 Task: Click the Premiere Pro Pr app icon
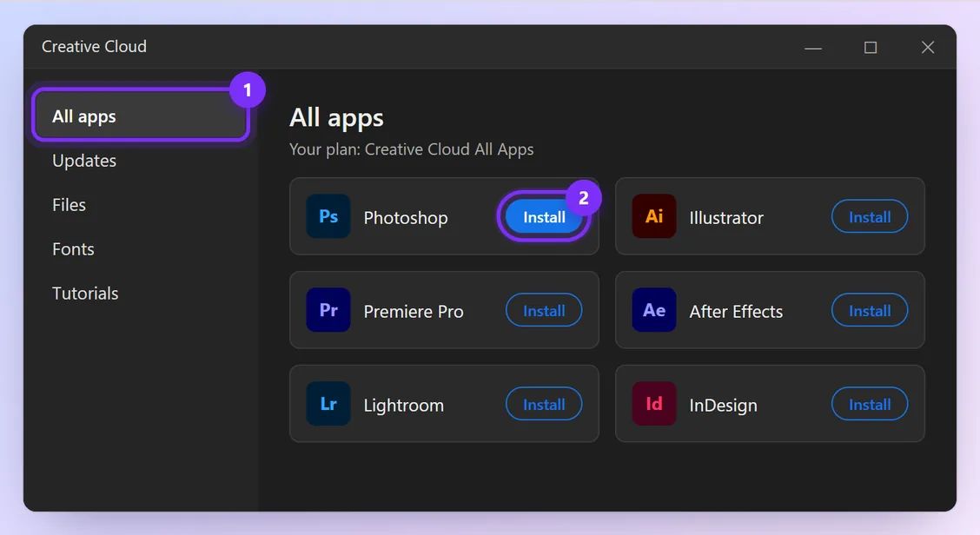(x=328, y=310)
